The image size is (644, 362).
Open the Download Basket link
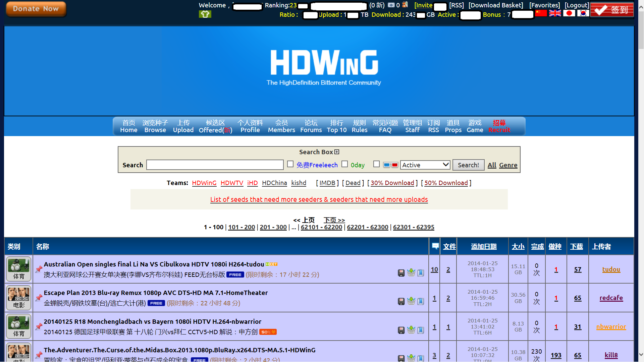coord(496,5)
